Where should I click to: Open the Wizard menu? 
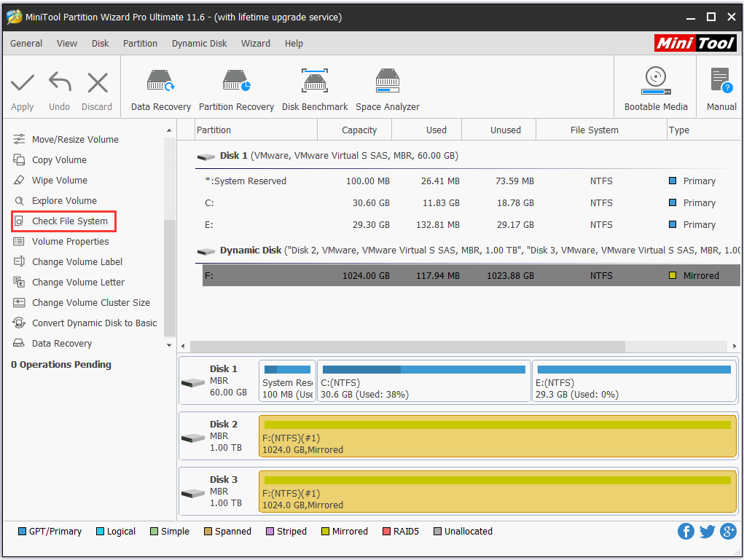pos(256,43)
